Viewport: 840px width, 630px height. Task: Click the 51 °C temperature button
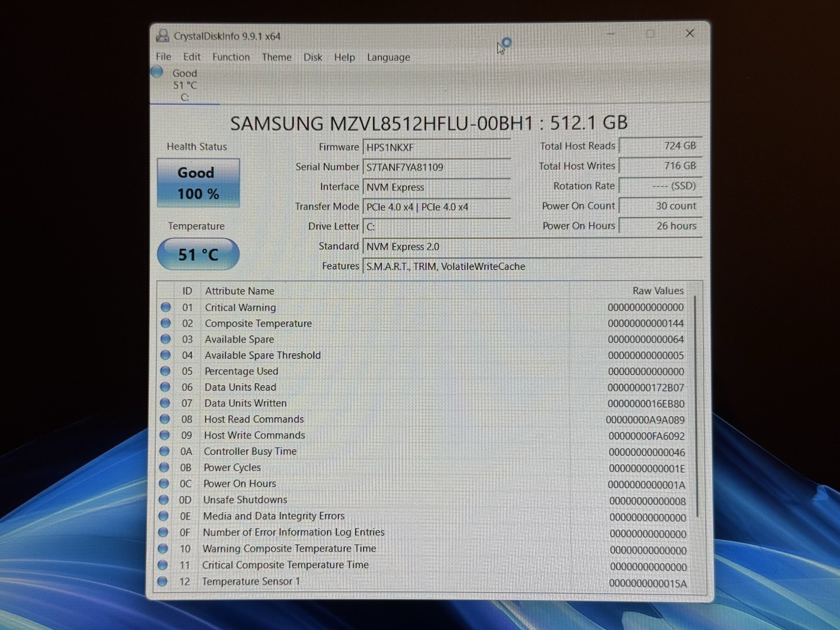point(198,254)
